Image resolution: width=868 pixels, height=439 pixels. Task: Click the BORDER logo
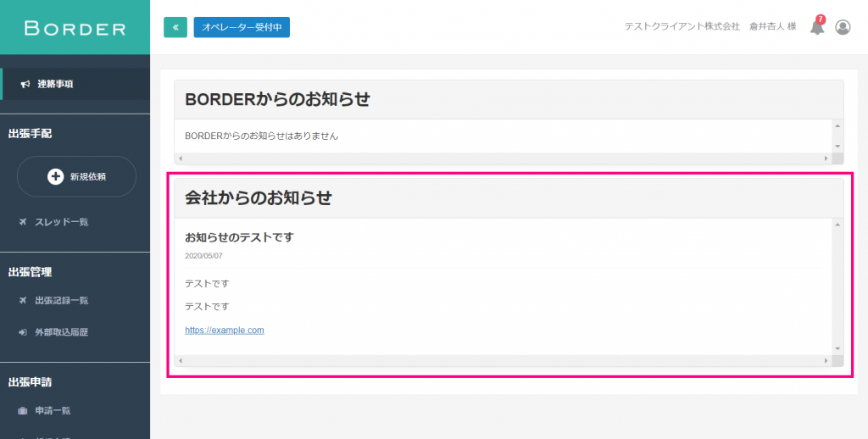click(75, 28)
